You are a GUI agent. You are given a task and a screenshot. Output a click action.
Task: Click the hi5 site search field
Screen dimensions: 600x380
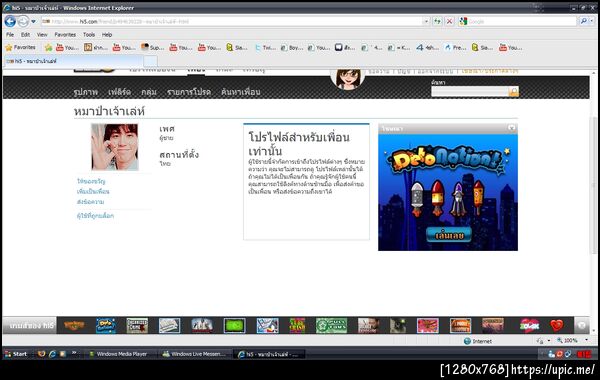pos(470,91)
